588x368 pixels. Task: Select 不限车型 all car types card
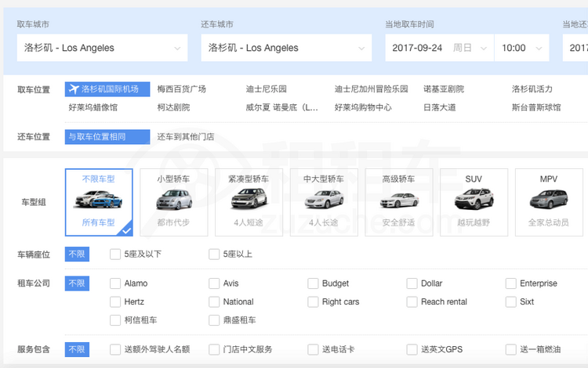(99, 202)
